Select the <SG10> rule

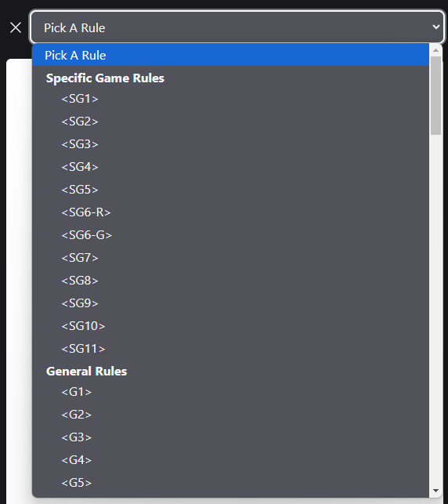(x=230, y=326)
